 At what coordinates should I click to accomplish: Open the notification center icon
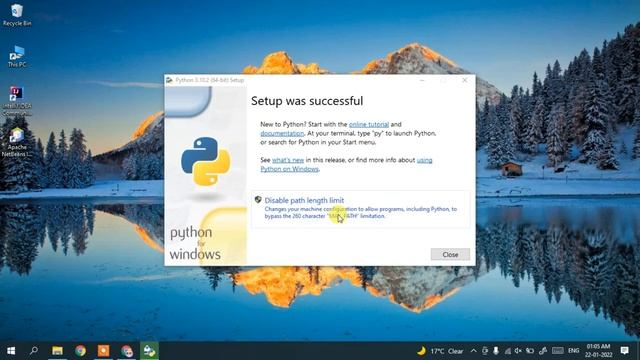click(624, 351)
